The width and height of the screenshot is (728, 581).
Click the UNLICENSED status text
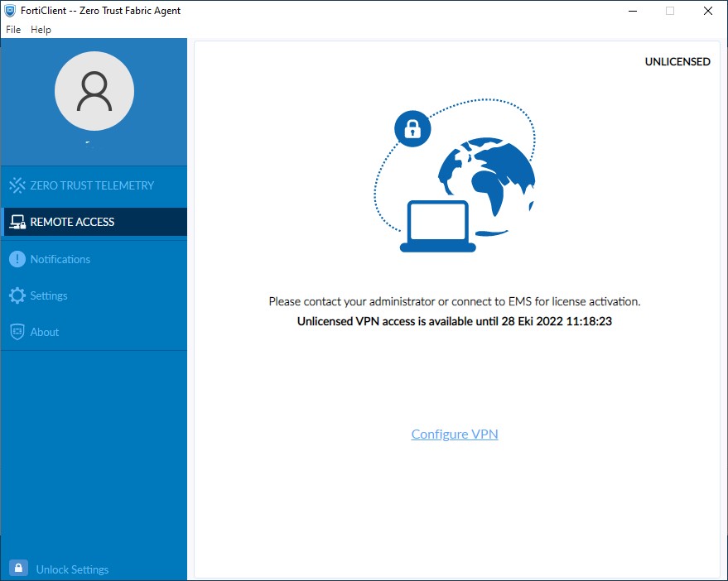point(677,62)
